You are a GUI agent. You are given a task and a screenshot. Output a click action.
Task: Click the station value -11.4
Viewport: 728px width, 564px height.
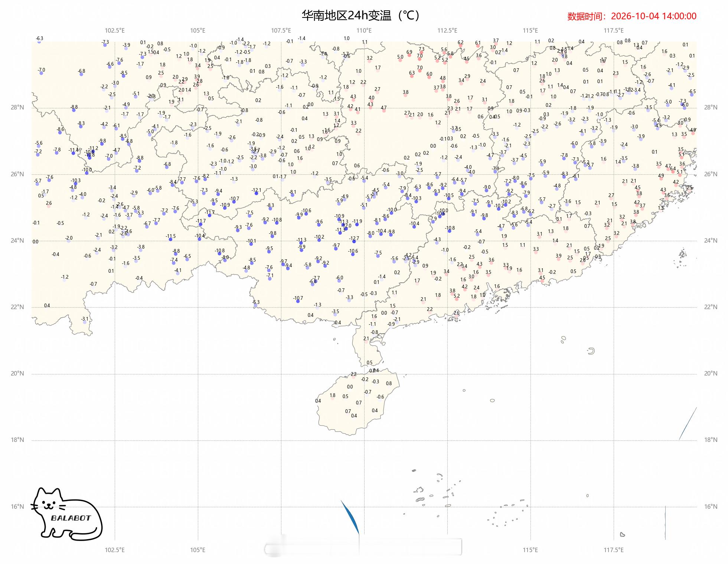(x=74, y=150)
